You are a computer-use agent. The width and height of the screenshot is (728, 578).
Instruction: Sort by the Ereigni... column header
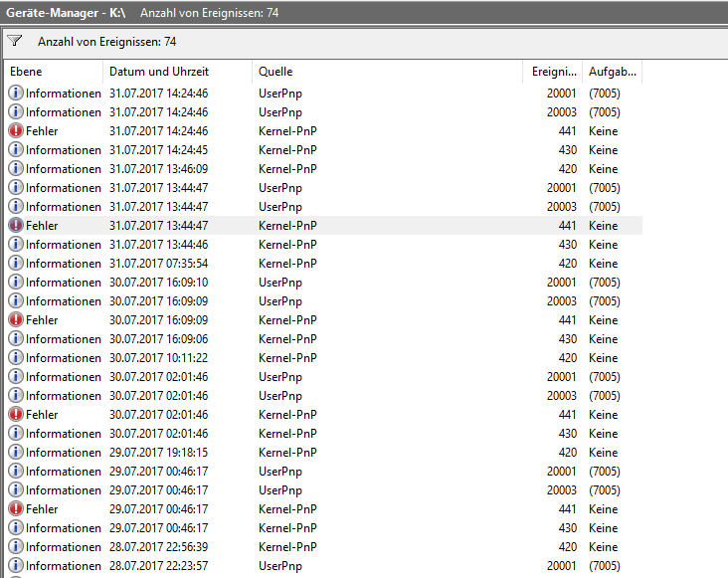click(x=553, y=72)
